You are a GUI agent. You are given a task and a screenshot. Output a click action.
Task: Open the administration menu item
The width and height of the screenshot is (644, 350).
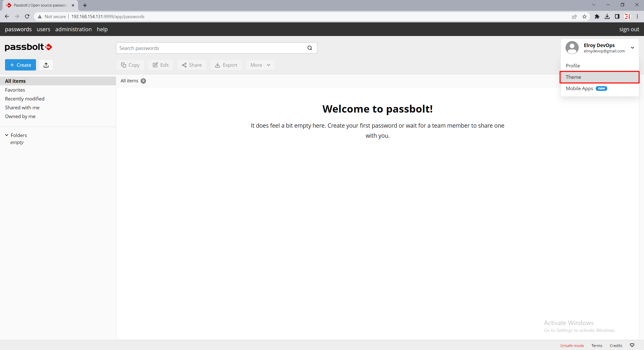pos(73,29)
